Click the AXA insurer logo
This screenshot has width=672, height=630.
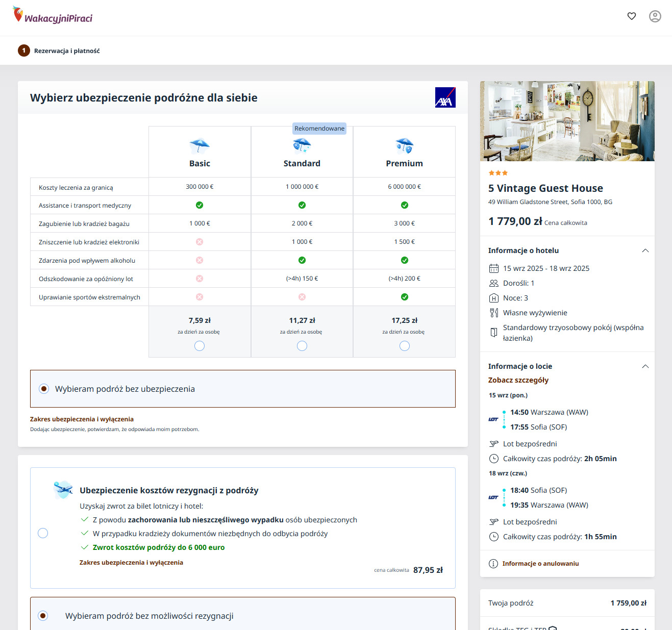[x=445, y=97]
